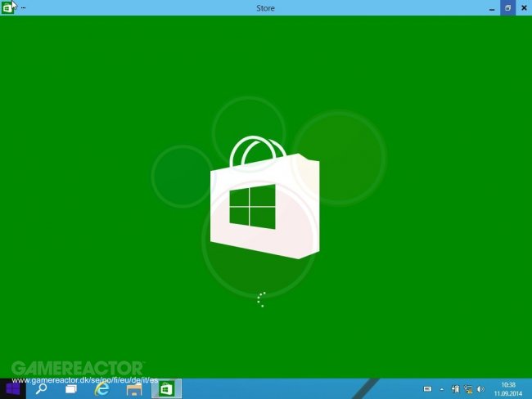Open the Windows Start menu
This screenshot has height=399, width=532.
click(x=13, y=389)
